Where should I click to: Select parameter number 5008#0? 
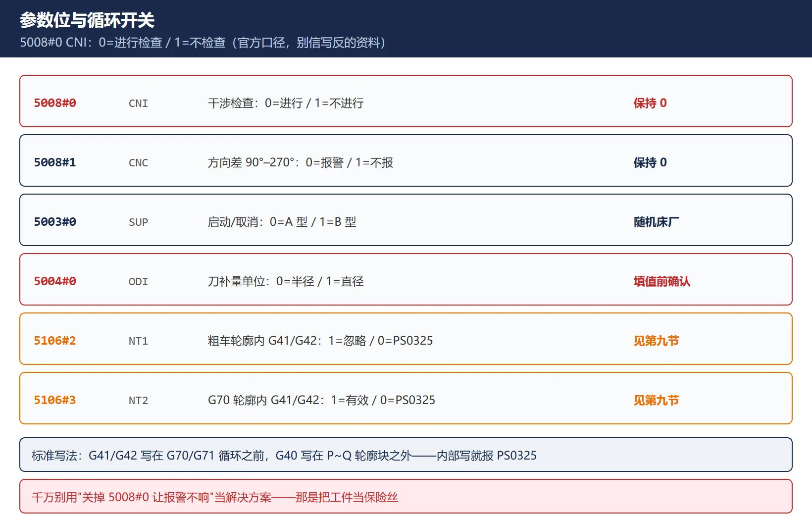click(x=55, y=103)
